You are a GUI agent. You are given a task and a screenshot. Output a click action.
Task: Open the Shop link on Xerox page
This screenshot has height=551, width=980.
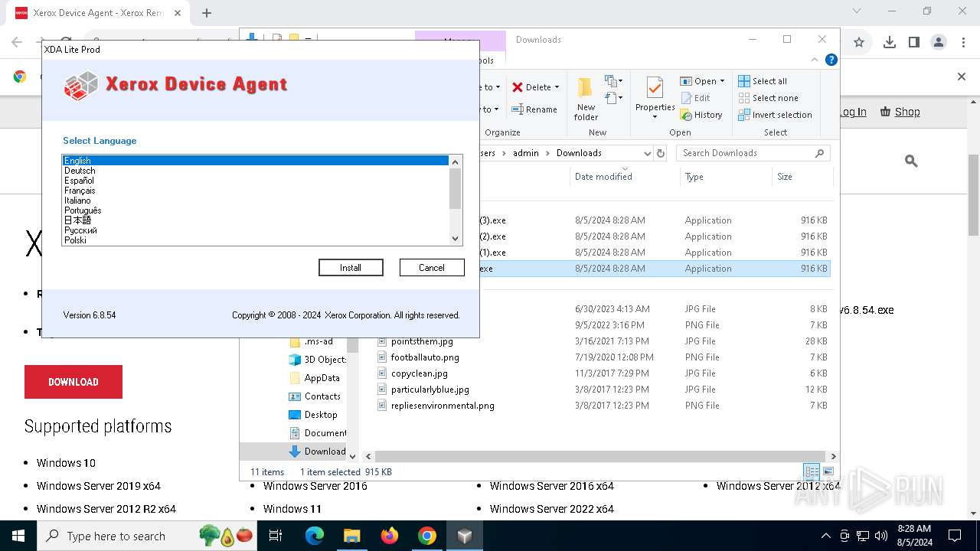(x=900, y=112)
